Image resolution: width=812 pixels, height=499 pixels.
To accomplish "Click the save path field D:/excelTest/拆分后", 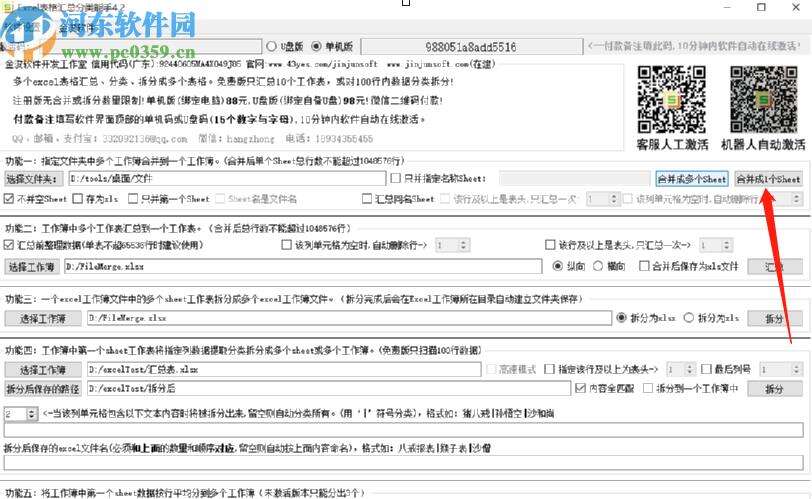I will pos(329,389).
